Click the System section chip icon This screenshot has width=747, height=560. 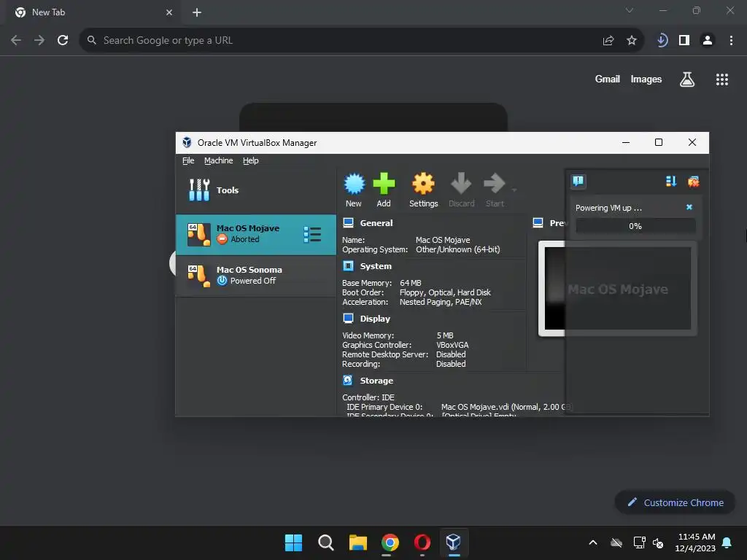coord(348,265)
